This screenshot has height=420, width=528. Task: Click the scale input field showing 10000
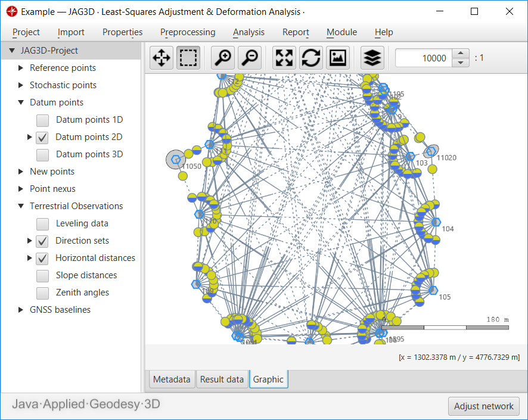(424, 58)
